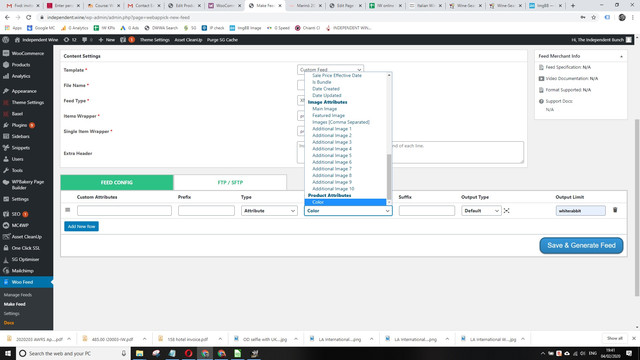Viewport: 640px width, 360px height.
Task: Click the Add New Row button
Action: 81,226
